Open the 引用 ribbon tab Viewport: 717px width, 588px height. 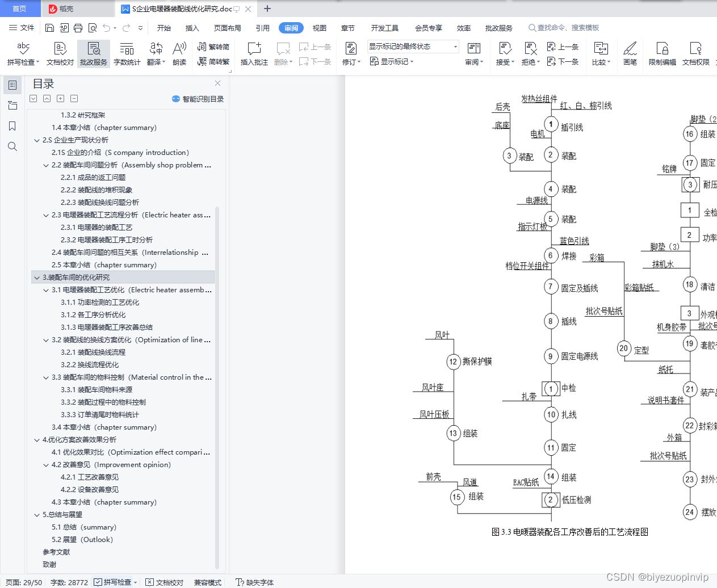tap(263, 28)
